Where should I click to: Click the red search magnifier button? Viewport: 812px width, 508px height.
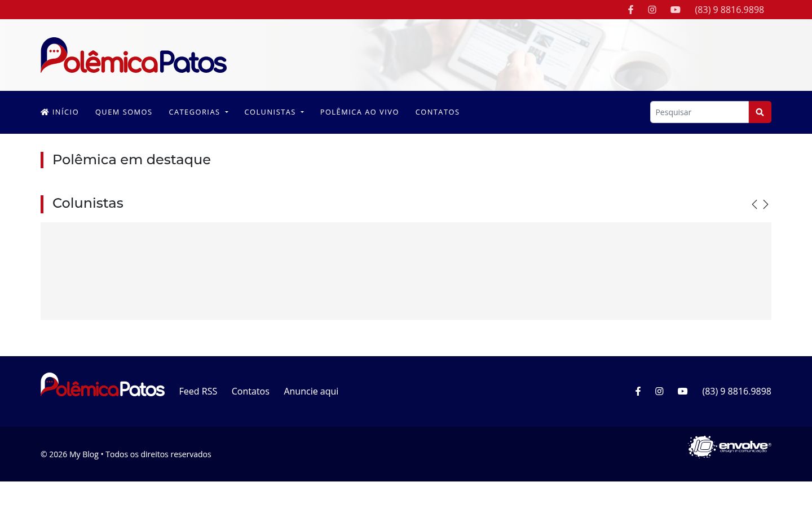click(760, 112)
